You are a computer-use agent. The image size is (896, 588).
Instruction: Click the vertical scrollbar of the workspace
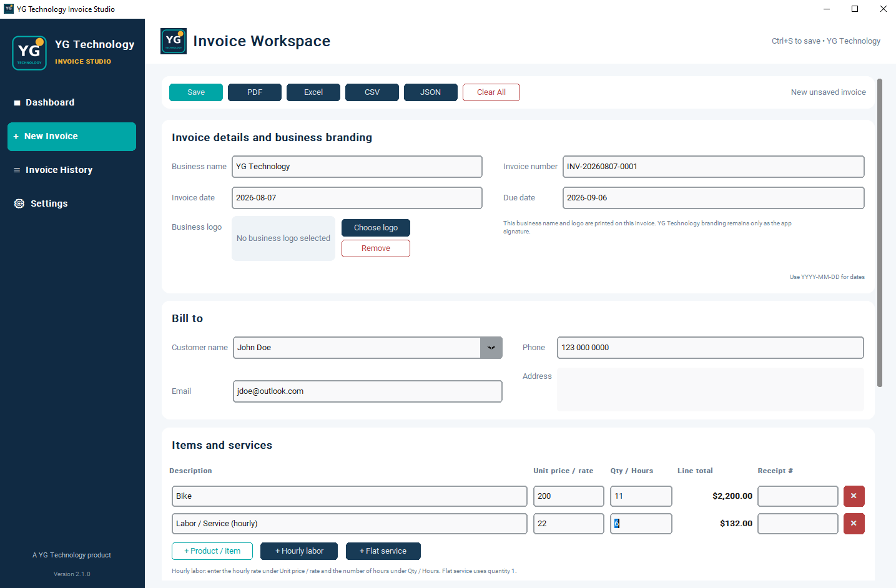(880, 233)
